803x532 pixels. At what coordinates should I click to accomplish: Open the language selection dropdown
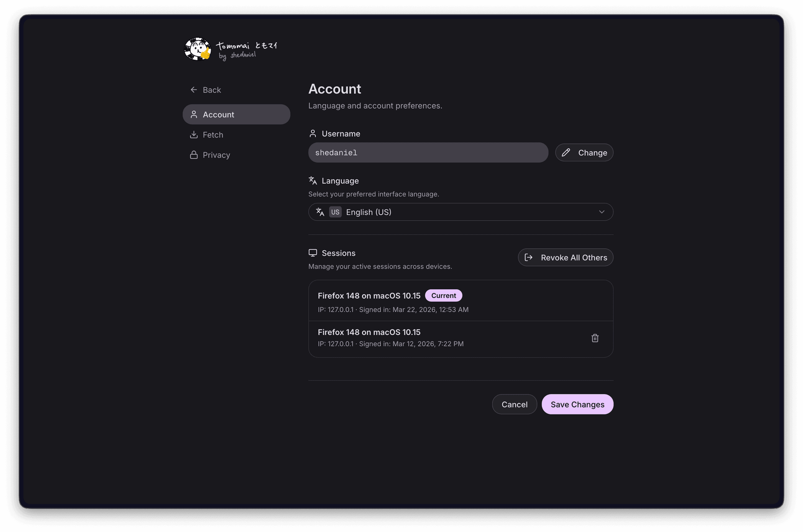[460, 212]
